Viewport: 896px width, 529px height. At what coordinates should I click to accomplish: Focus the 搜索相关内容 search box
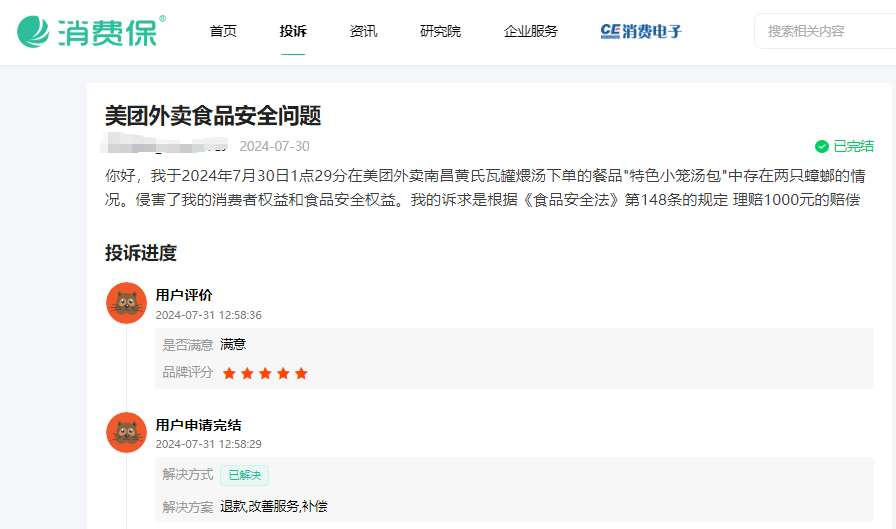coord(825,31)
